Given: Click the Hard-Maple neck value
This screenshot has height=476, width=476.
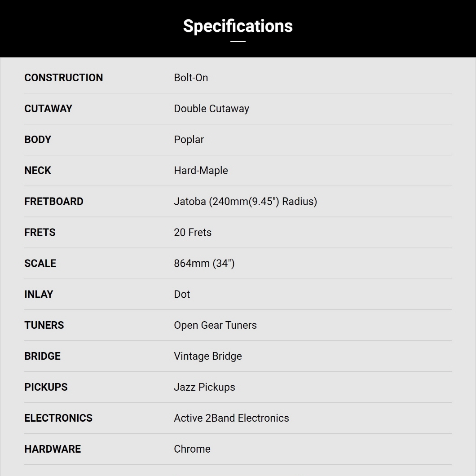Looking at the screenshot, I should [x=201, y=171].
